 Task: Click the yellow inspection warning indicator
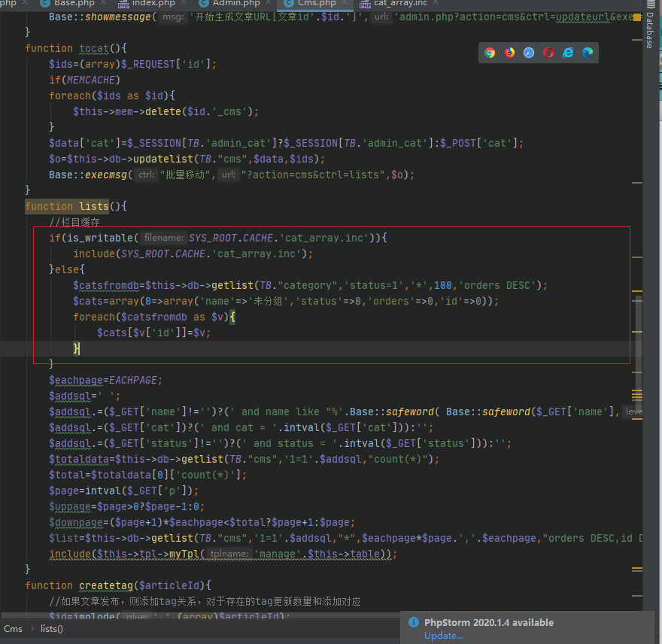point(639,17)
